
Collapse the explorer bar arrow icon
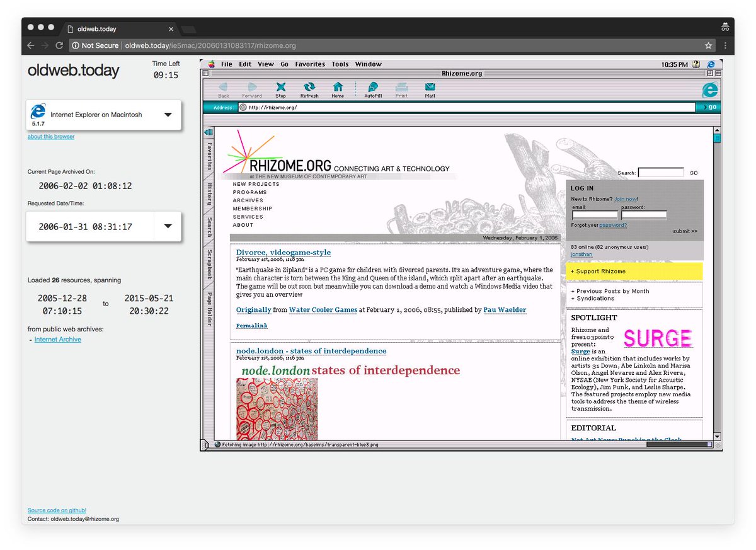(209, 131)
